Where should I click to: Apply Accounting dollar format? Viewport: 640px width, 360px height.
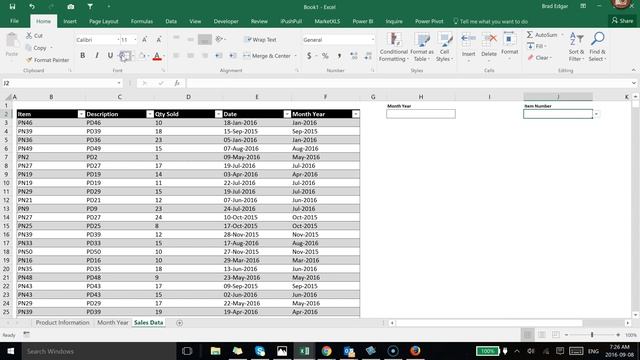tap(309, 56)
